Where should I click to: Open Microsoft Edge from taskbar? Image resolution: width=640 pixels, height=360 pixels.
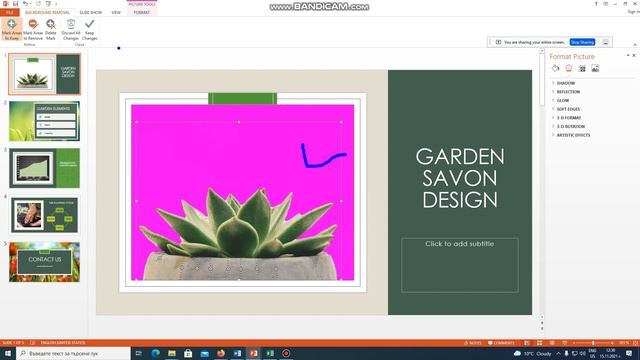pos(156,353)
